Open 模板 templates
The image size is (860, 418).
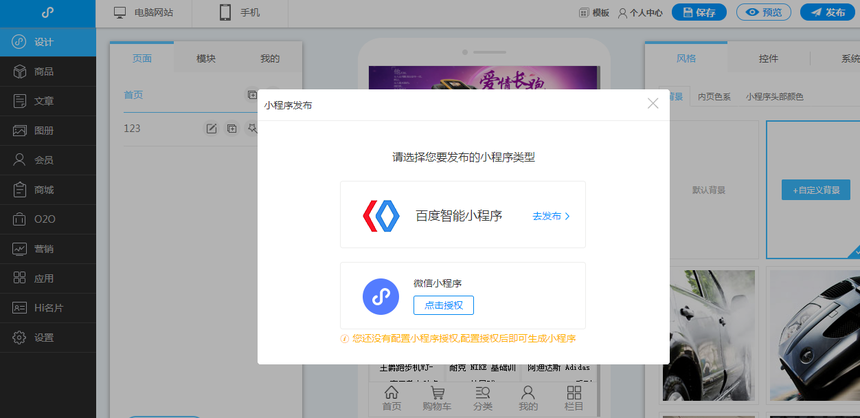point(594,13)
